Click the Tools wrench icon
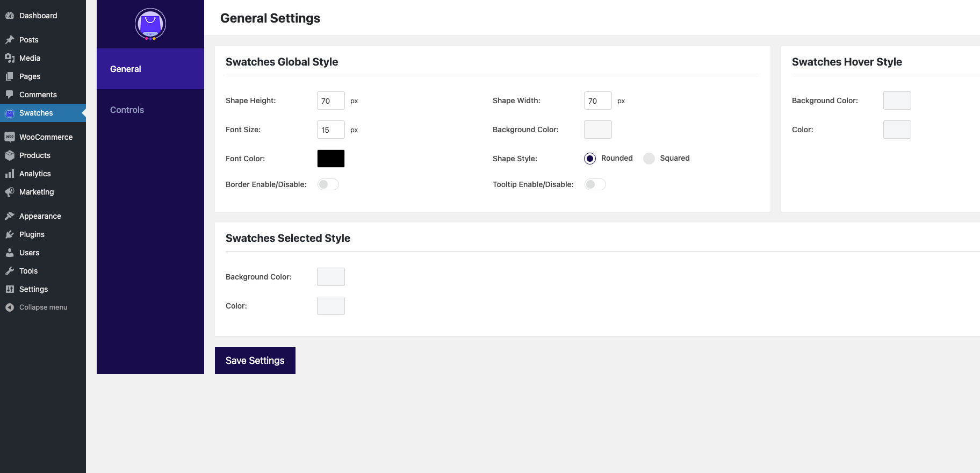Image resolution: width=980 pixels, height=473 pixels. [x=10, y=271]
